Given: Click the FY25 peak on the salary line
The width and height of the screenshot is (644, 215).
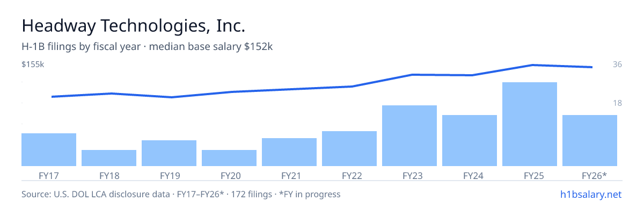Looking at the screenshot, I should point(531,65).
